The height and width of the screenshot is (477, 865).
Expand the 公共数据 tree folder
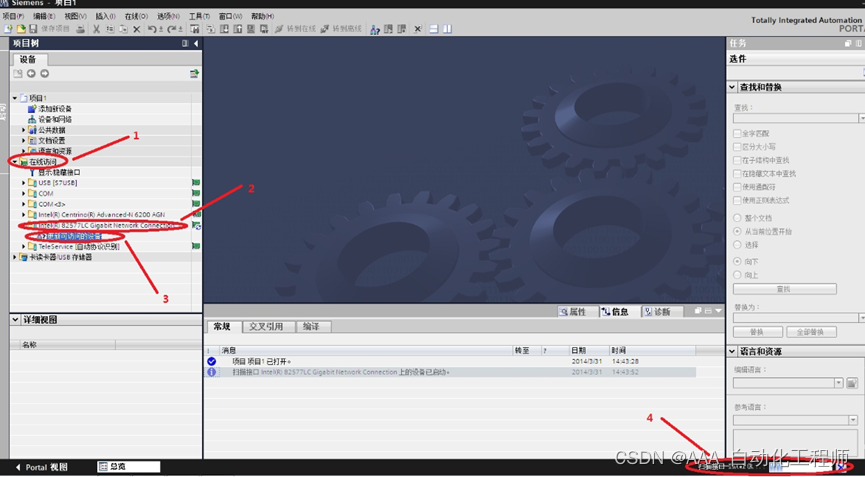coord(24,130)
